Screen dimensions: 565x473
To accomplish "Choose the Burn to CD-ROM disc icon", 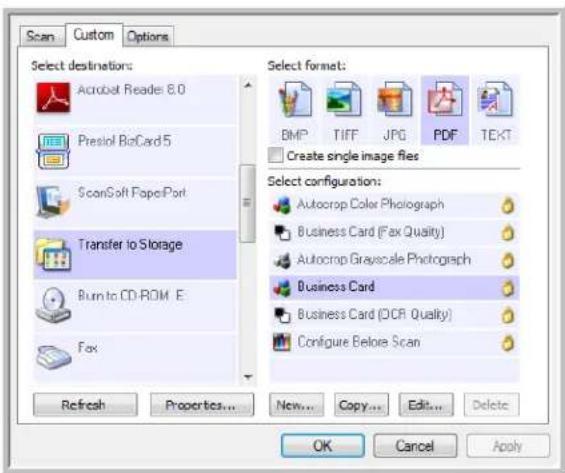I will pos(53,305).
